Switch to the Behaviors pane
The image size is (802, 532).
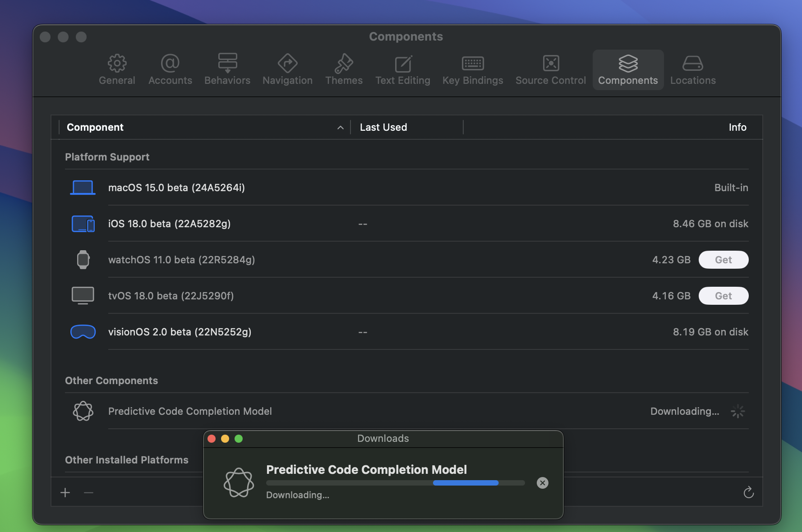tap(227, 70)
